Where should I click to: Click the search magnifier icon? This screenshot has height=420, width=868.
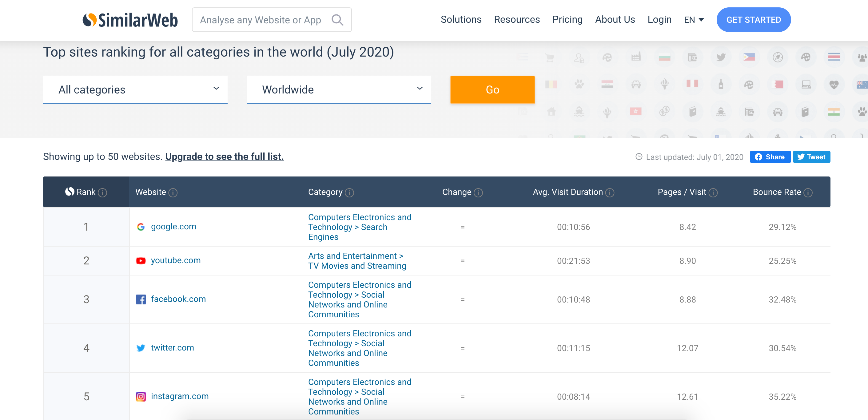[337, 20]
